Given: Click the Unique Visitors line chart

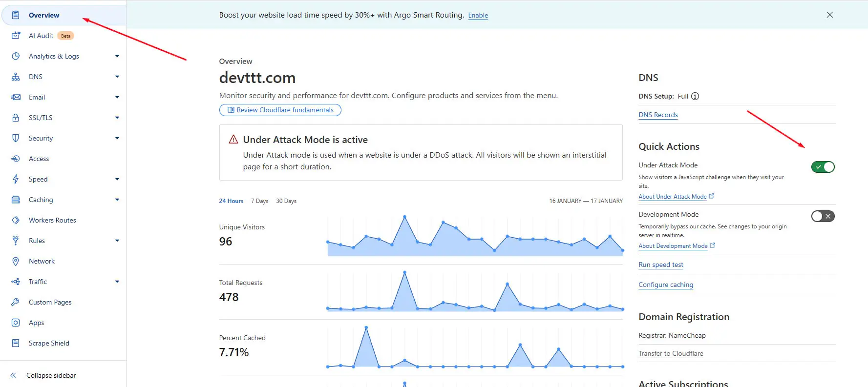Looking at the screenshot, I should click(x=475, y=236).
